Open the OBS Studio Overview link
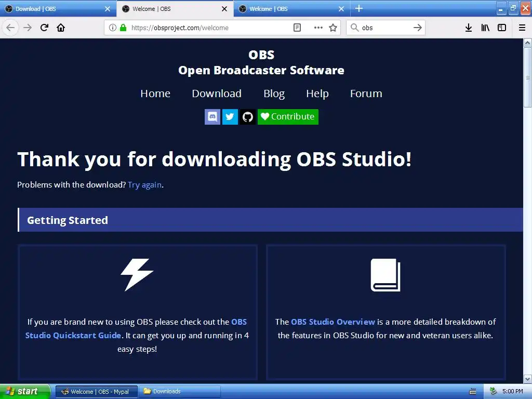This screenshot has height=399, width=532. point(333,322)
